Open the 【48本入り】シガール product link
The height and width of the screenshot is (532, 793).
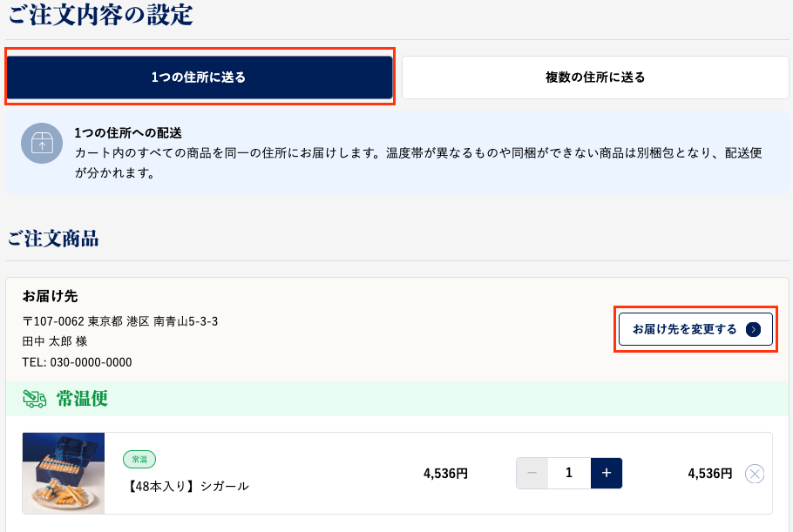188,486
